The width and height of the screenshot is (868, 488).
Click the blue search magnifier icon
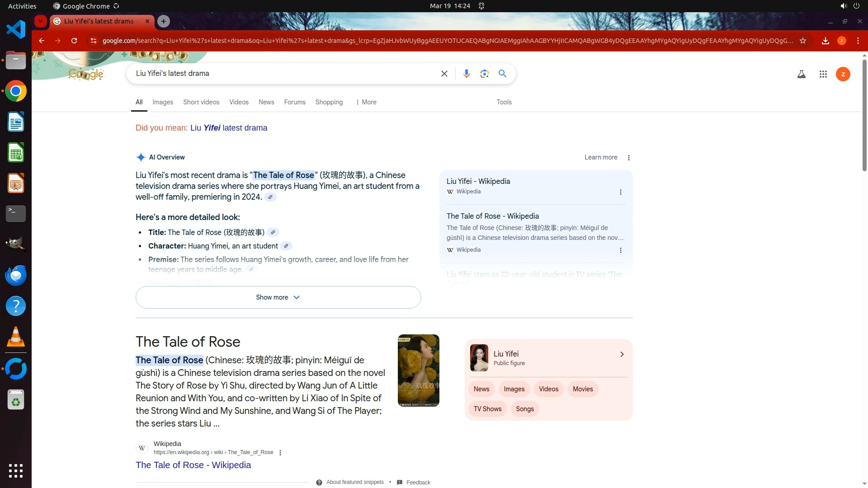coord(502,74)
